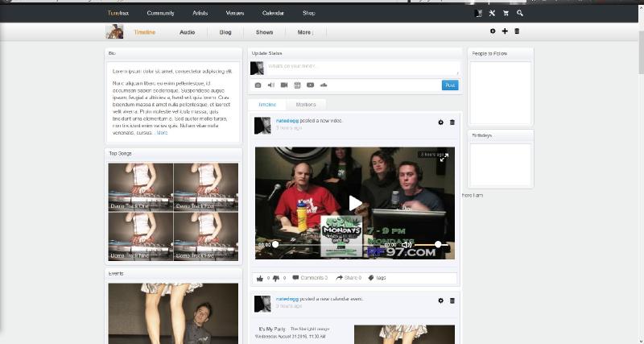Open the shopping cart in the top bar
This screenshot has width=644, height=344.
[506, 14]
